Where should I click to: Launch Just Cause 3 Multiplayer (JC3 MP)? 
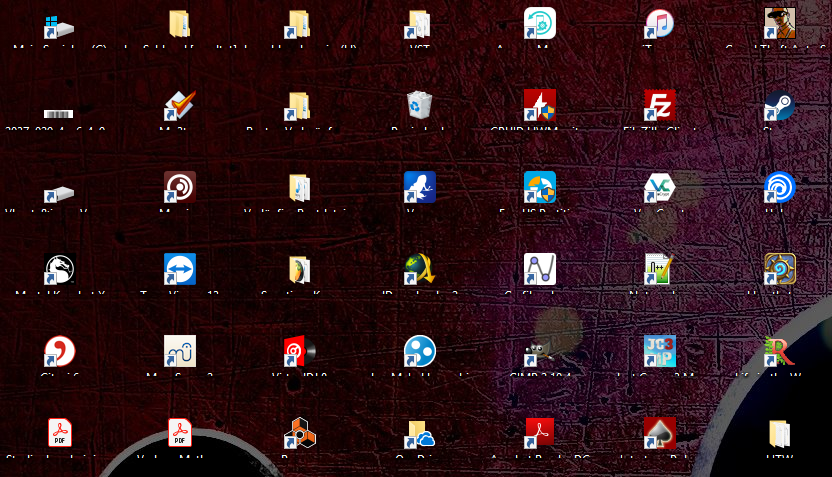[x=660, y=351]
